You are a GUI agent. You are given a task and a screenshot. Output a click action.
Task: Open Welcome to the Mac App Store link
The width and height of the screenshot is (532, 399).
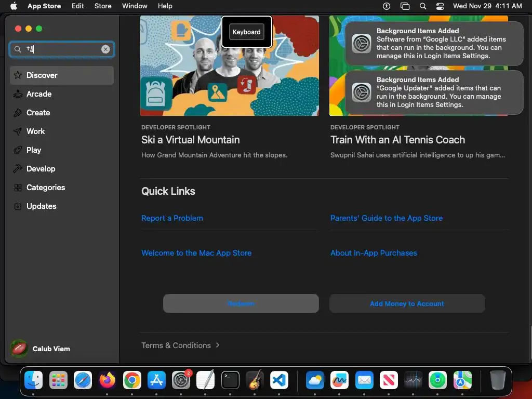pos(196,253)
